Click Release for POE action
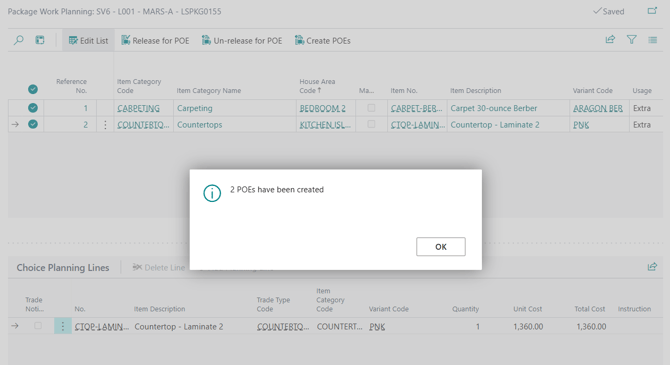The height and width of the screenshot is (365, 670). click(155, 41)
